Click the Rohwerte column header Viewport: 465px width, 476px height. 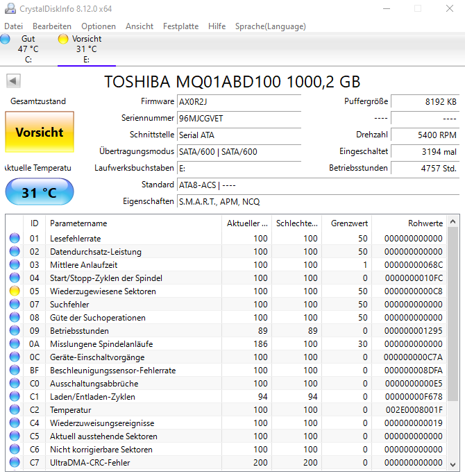[x=409, y=223]
